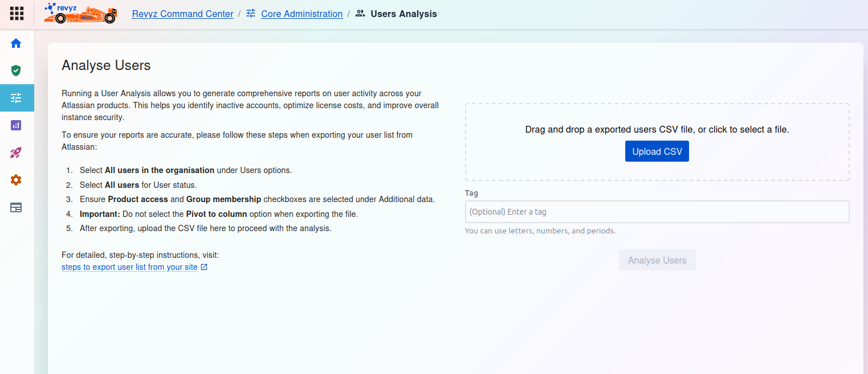Click the rocket icon in the sidebar
The height and width of the screenshot is (374, 868).
(16, 153)
